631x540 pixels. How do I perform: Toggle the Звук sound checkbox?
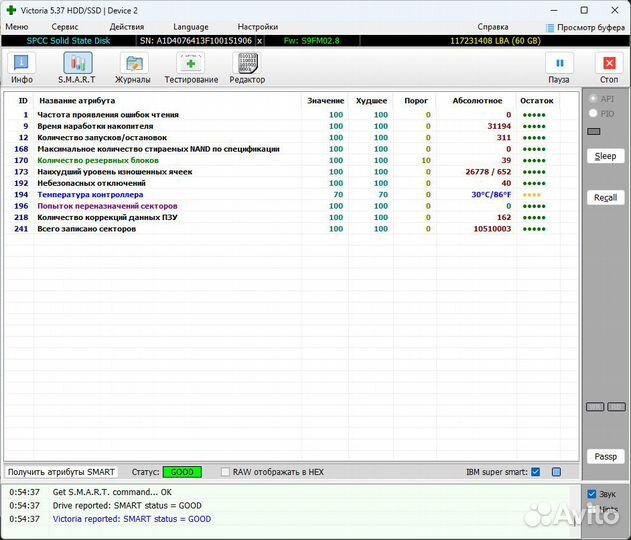[x=592, y=494]
